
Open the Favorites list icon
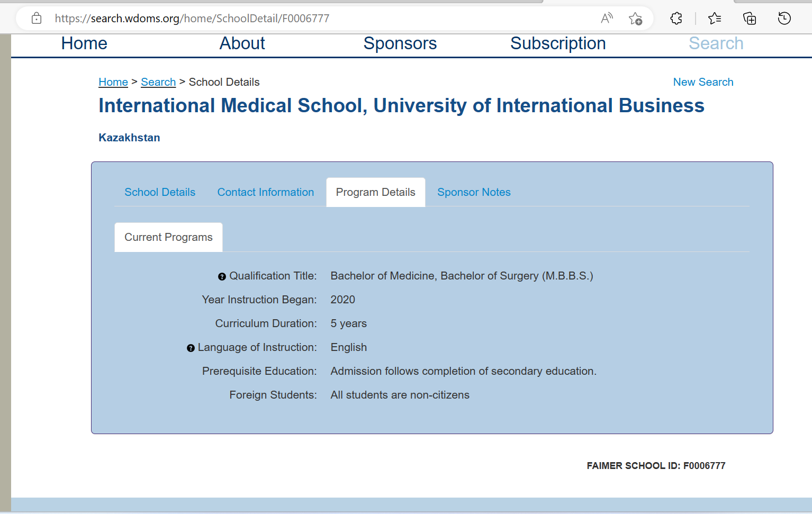pyautogui.click(x=715, y=19)
